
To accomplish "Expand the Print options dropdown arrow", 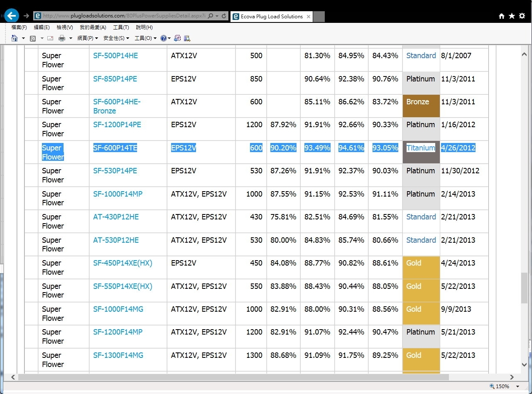I will 71,38.
